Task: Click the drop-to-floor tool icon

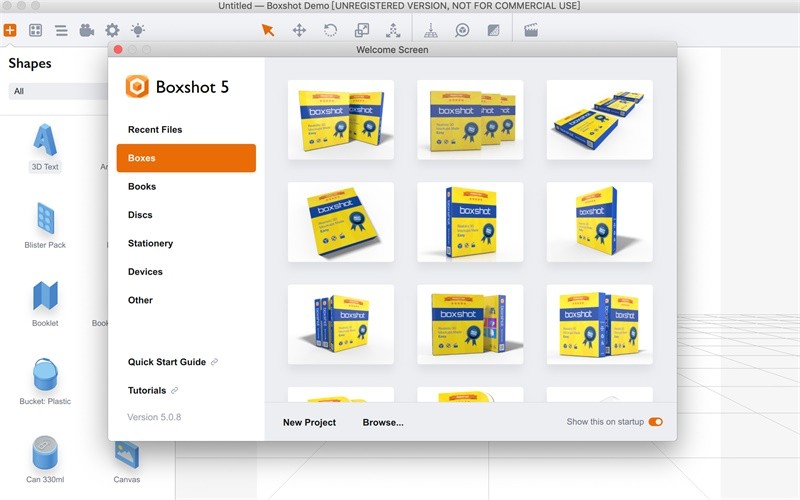Action: (431, 30)
